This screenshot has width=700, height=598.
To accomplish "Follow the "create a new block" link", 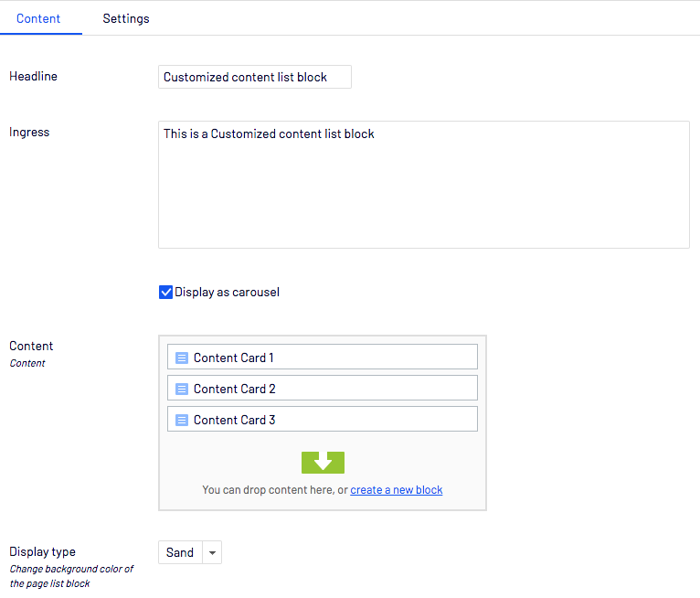I will point(396,490).
